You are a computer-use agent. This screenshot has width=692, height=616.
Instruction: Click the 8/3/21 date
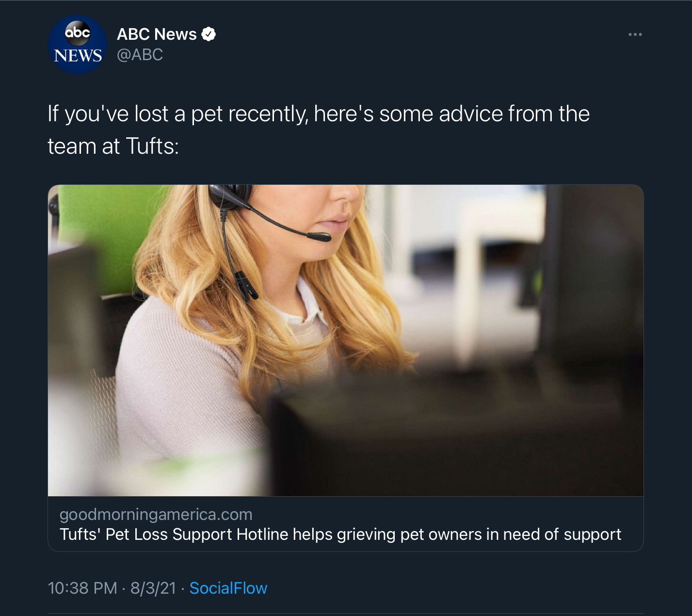153,588
